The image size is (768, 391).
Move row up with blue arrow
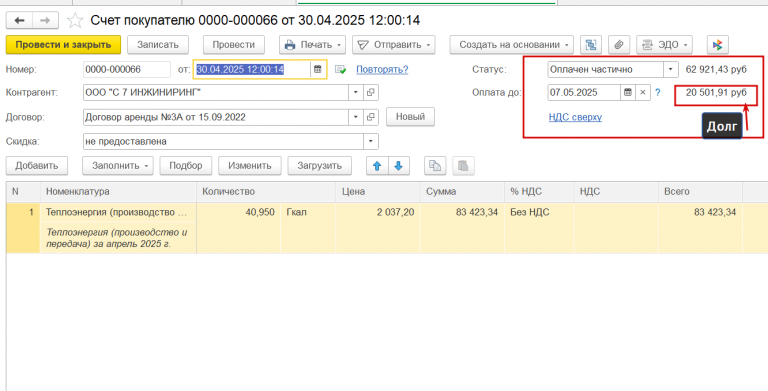[x=377, y=166]
